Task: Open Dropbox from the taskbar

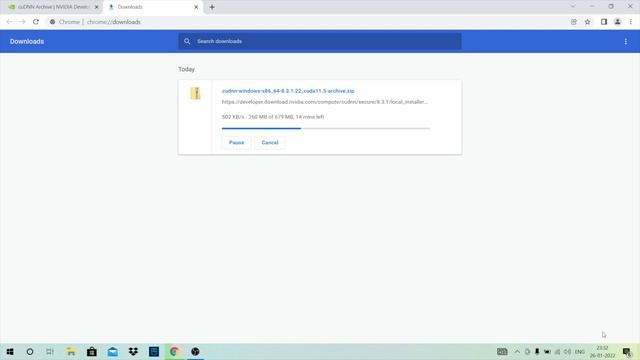Action: pyautogui.click(x=133, y=351)
